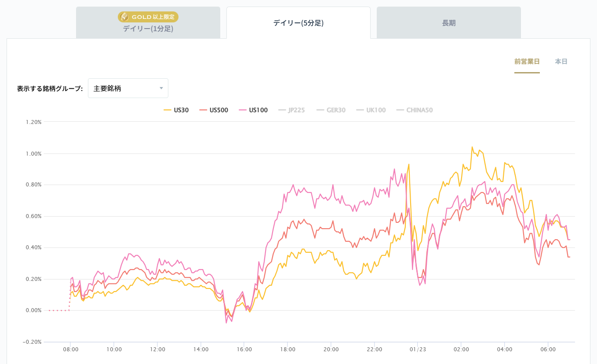
Task: Click the GOLD以上限定 badge text
Action: [x=153, y=17]
